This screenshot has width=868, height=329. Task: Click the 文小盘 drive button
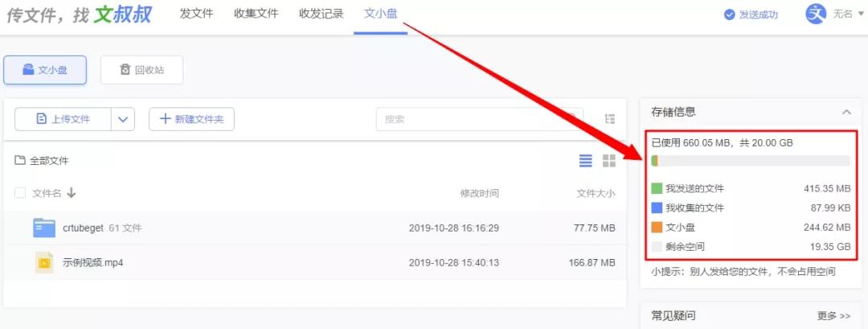(x=45, y=70)
